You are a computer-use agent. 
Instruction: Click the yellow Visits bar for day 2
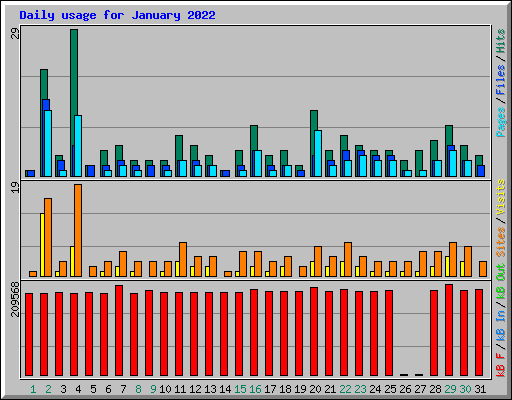click(42, 245)
